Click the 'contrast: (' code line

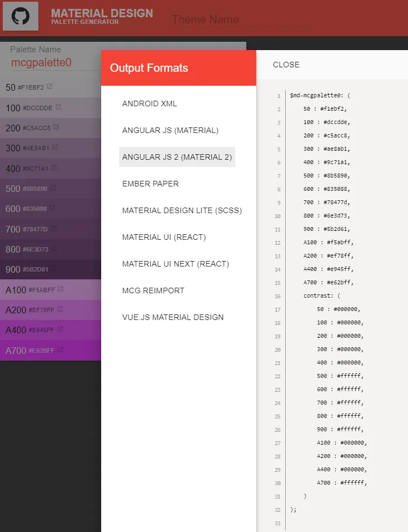pos(322,296)
